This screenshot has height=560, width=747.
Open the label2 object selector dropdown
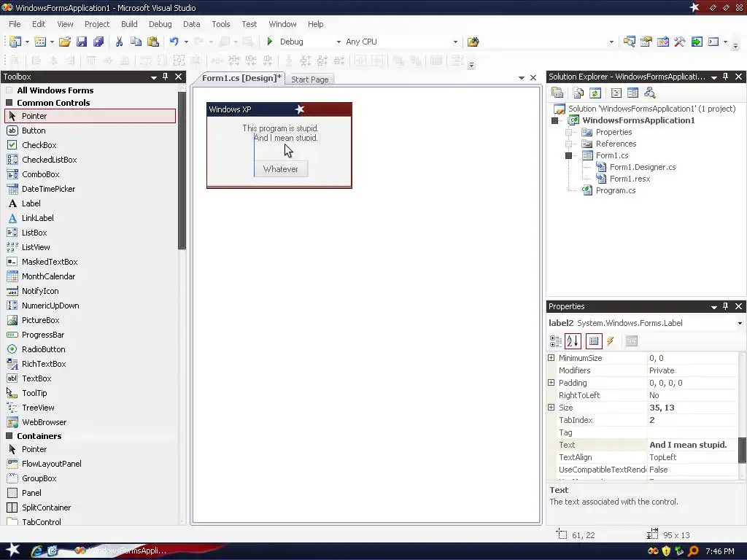(740, 323)
